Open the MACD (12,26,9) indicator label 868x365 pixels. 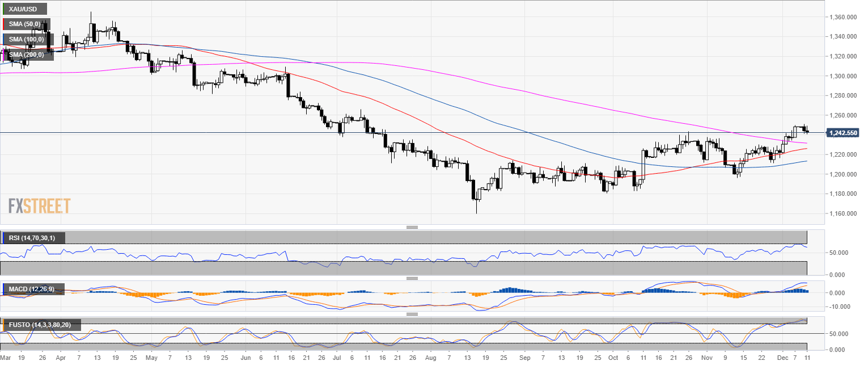[x=31, y=290]
